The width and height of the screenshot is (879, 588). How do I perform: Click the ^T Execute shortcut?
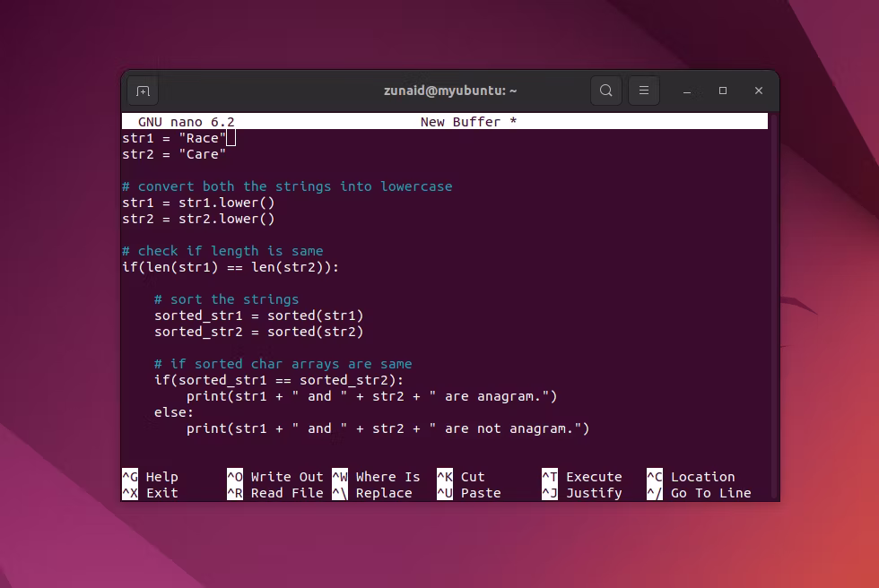(x=582, y=477)
